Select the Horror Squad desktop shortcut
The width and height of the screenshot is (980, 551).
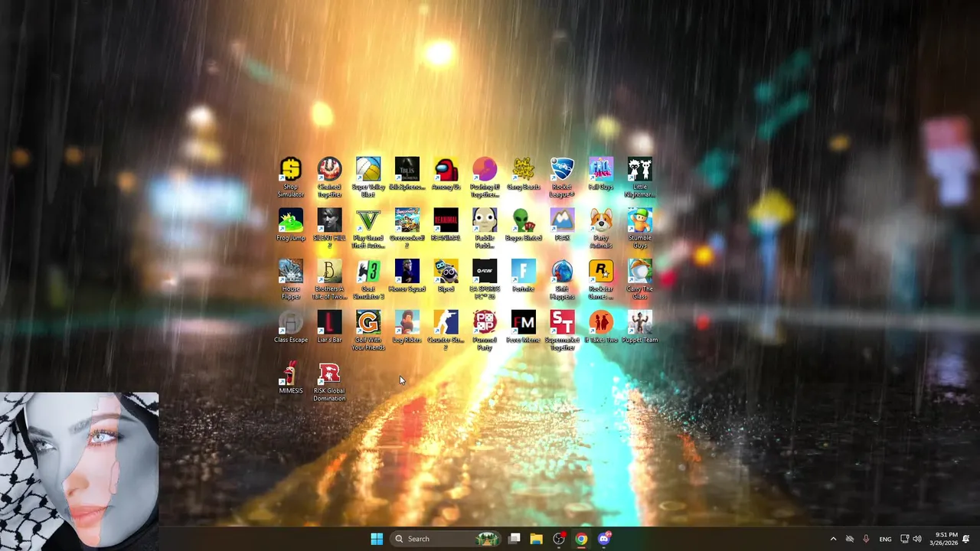click(x=407, y=276)
